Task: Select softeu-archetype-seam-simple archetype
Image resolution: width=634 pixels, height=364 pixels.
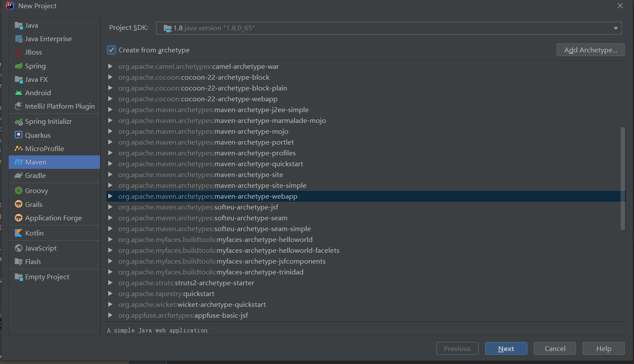Action: [366, 229]
